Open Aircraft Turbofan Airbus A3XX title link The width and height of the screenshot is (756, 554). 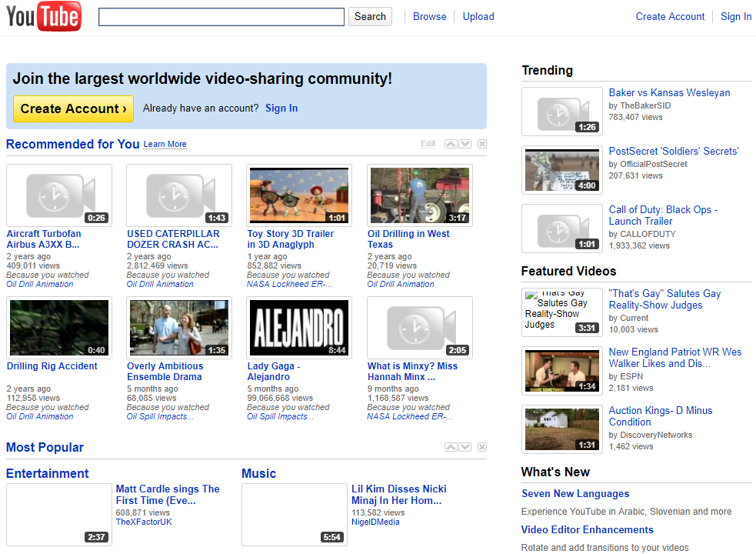click(44, 239)
